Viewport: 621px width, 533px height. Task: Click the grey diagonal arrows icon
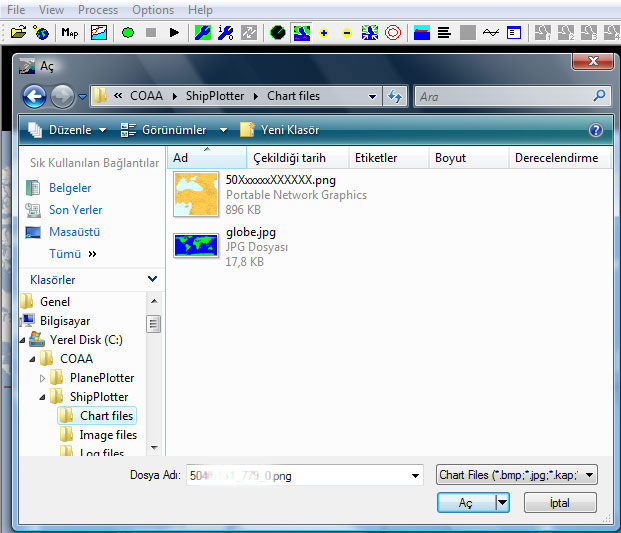click(249, 32)
